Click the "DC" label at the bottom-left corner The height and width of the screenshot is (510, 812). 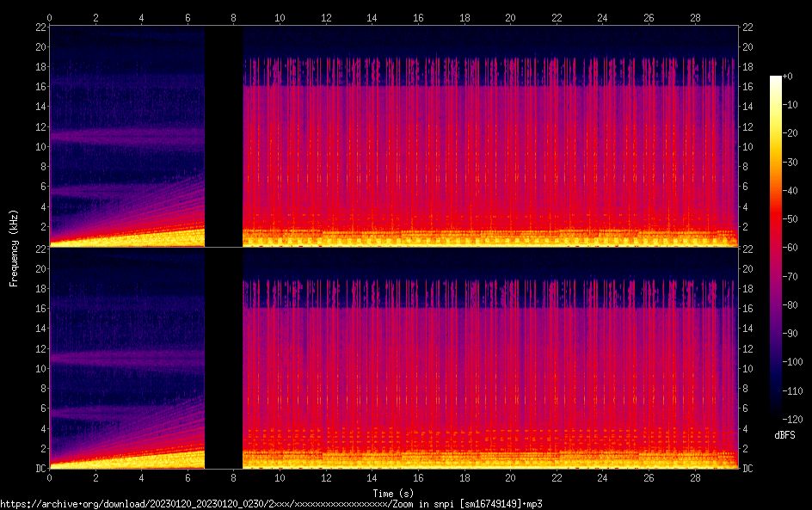click(38, 469)
